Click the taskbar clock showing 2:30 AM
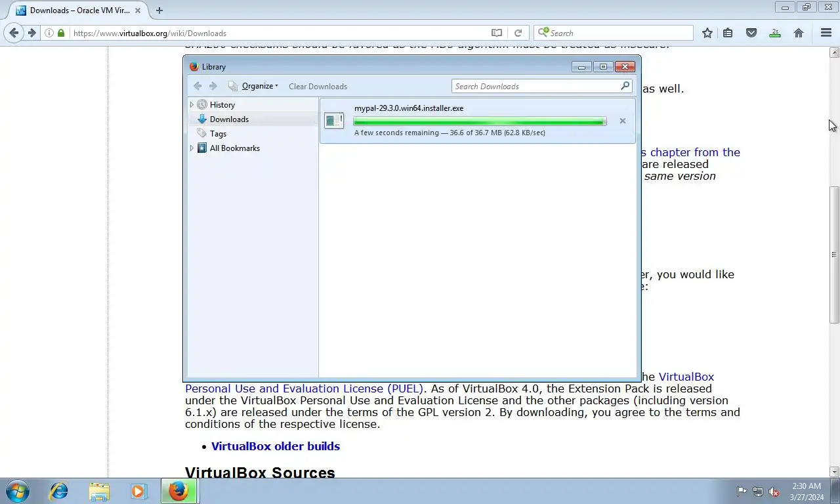 807,492
